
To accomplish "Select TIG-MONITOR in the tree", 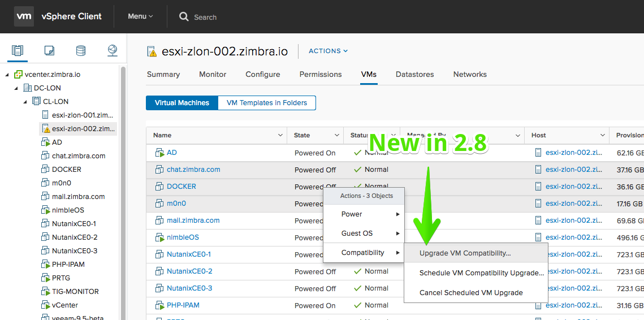I will click(75, 291).
